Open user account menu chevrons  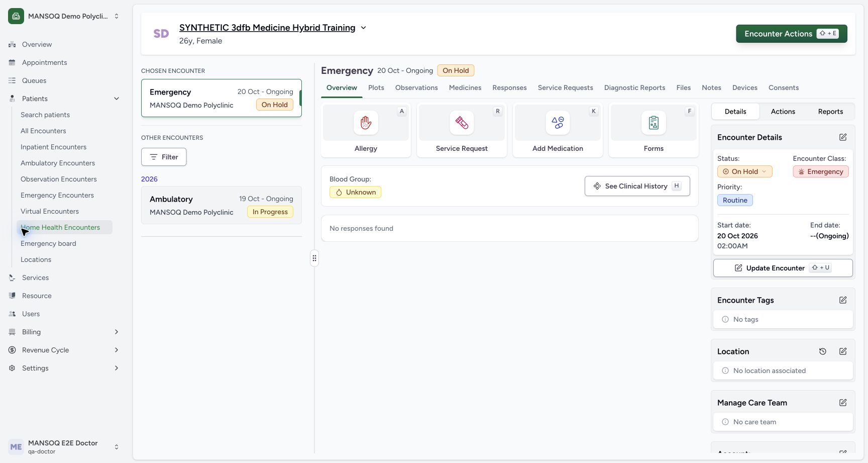click(117, 447)
